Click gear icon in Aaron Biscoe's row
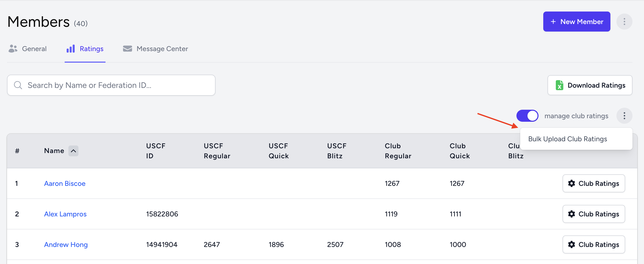Image resolution: width=644 pixels, height=264 pixels. [572, 183]
